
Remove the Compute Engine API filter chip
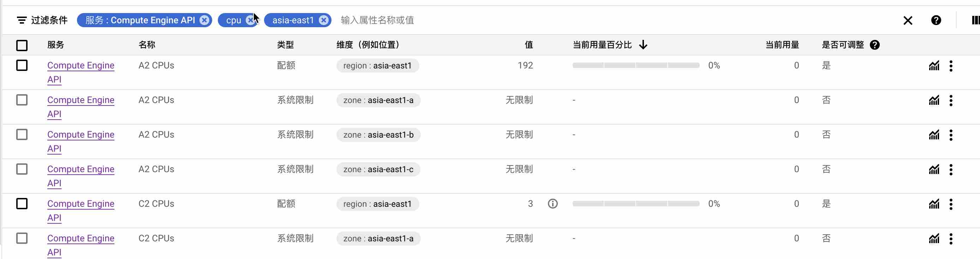tap(204, 20)
